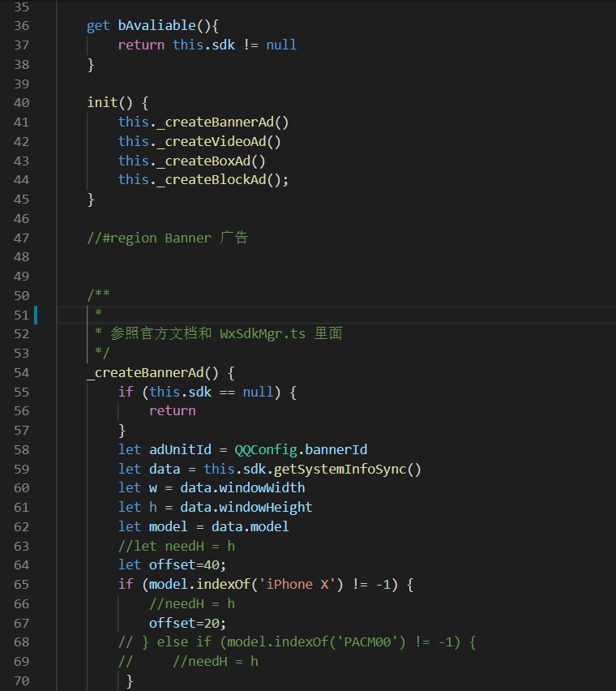Click the 'iPhone X' string literal

click(x=297, y=585)
